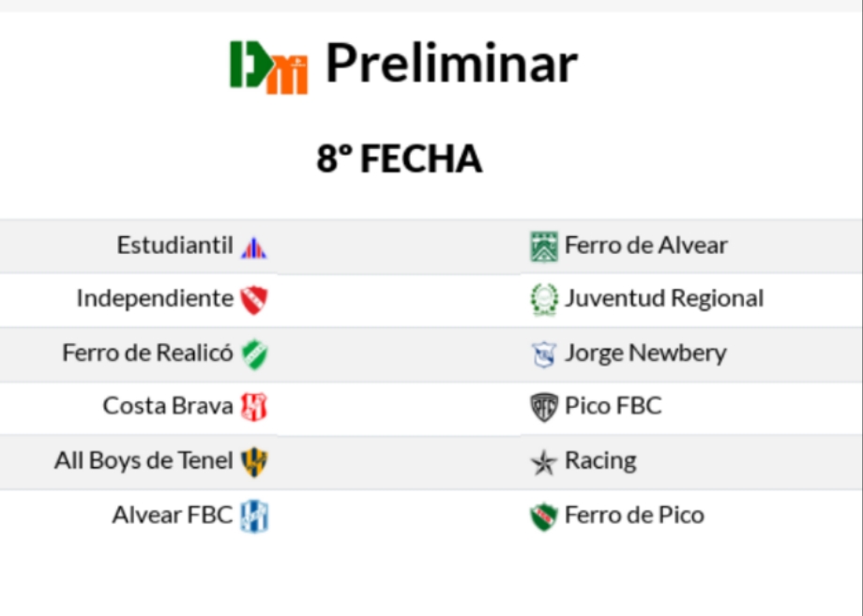Open the Estudiantil team name link
Viewport: 863px width, 616px height.
coord(174,246)
